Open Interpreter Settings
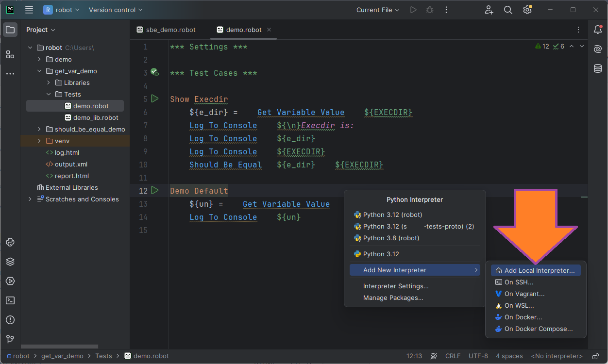Viewport: 608px width, 364px height. click(415, 286)
